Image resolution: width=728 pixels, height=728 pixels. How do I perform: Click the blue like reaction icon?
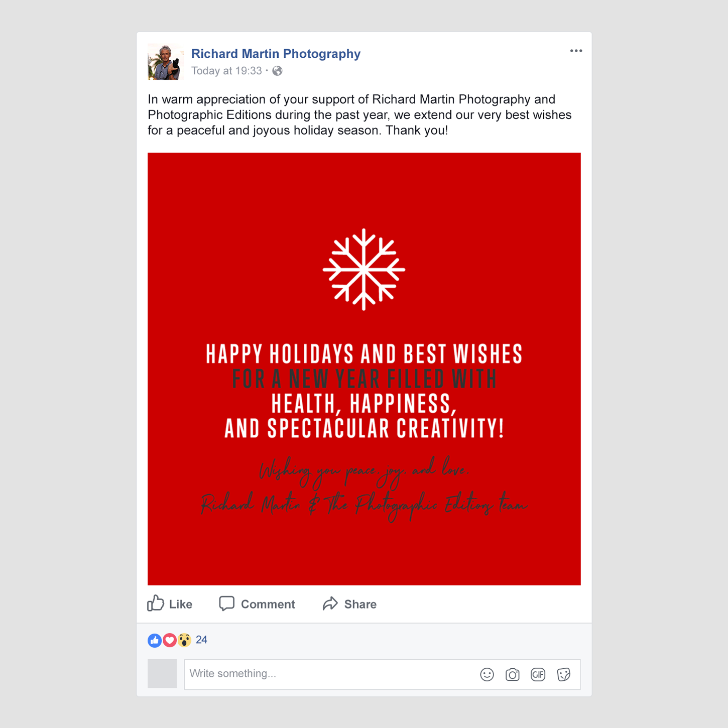click(155, 640)
